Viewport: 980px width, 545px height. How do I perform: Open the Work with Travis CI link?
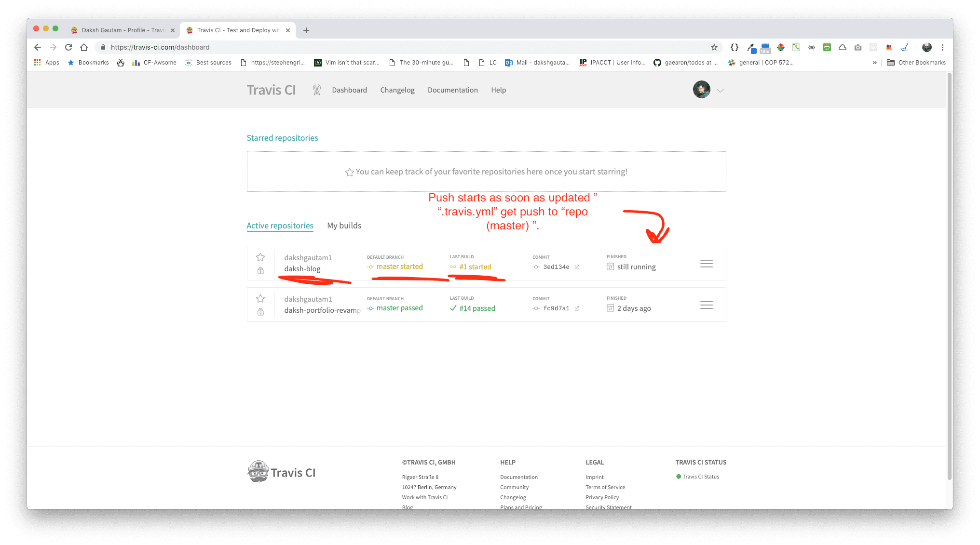(x=424, y=497)
